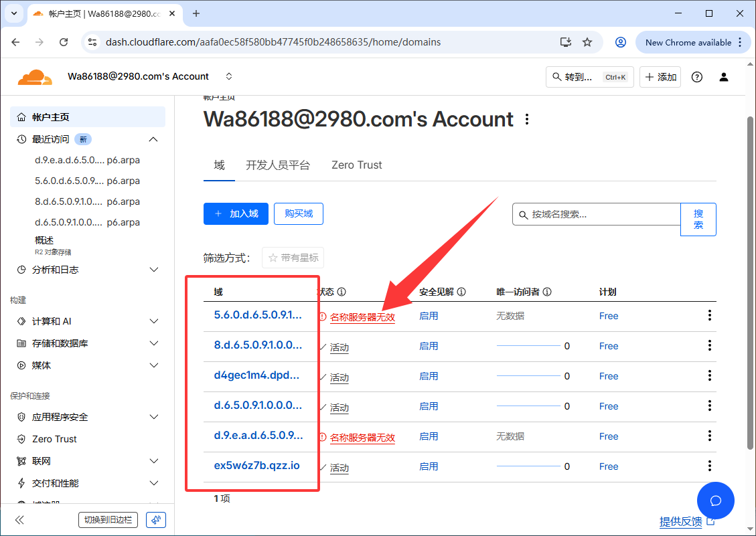Select the Zero Trust tab
The height and width of the screenshot is (536, 756).
tap(357, 165)
